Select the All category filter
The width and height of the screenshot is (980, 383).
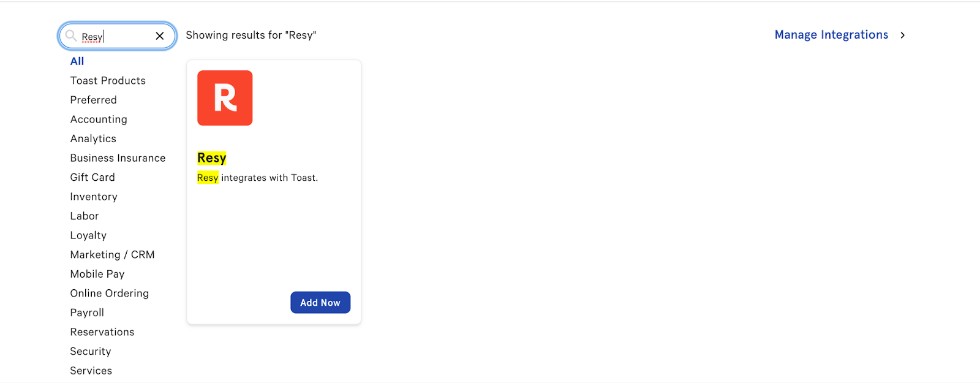coord(77,61)
